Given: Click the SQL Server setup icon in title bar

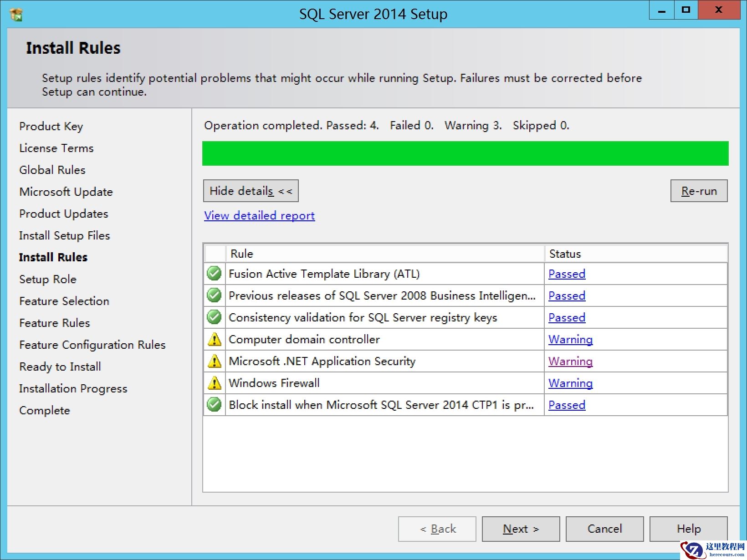Looking at the screenshot, I should 15,14.
